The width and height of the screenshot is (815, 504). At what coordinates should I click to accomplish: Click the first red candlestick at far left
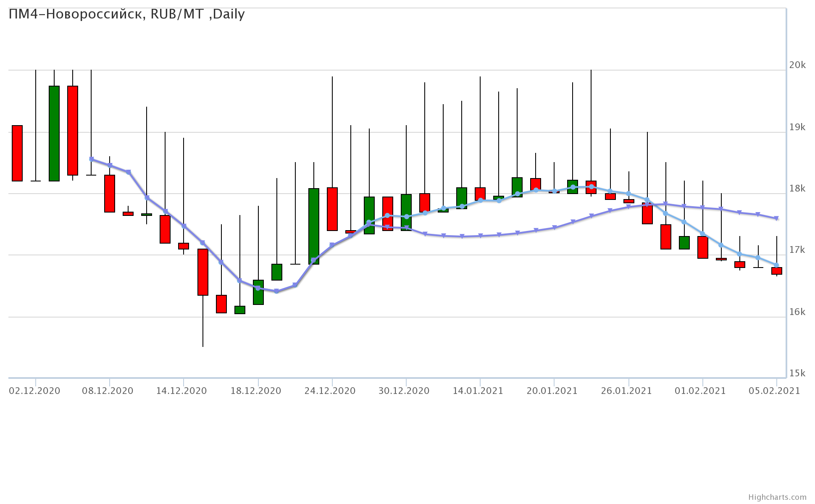click(x=17, y=153)
